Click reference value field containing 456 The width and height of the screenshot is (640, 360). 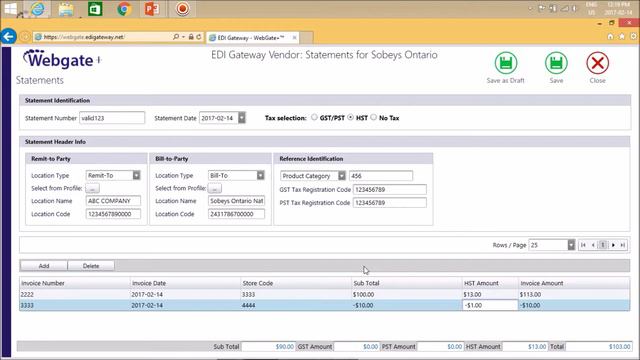pyautogui.click(x=381, y=176)
